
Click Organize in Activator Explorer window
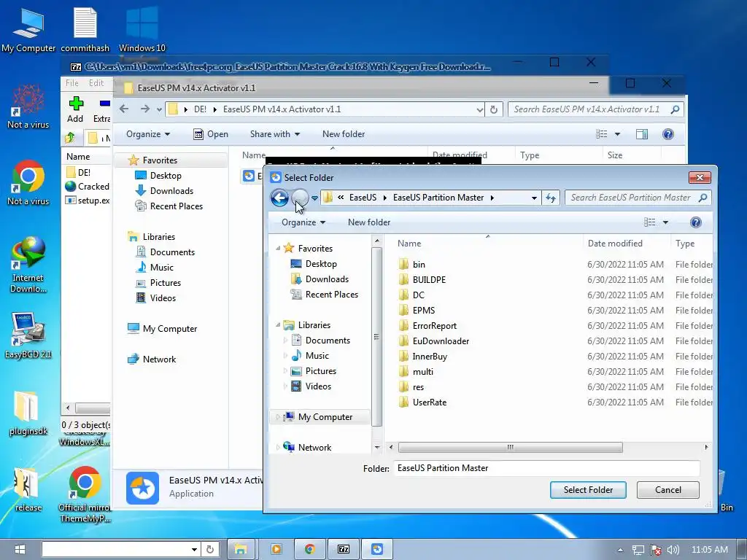click(147, 134)
